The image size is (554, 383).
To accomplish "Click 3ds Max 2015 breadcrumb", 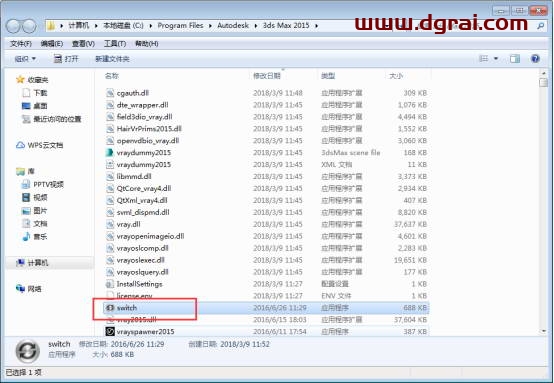I will (286, 25).
